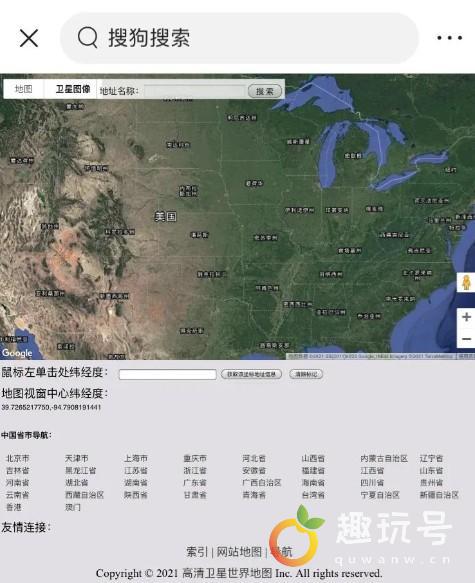The height and width of the screenshot is (583, 475).
Task: Focus the 地址名称 address input field
Action: click(195, 91)
